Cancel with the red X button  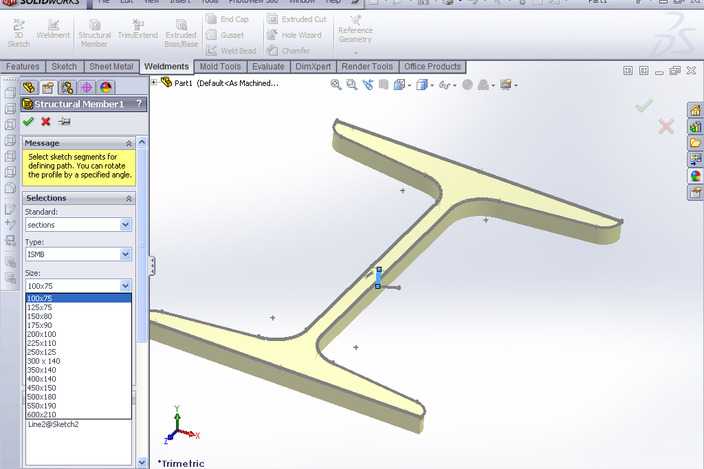(x=46, y=122)
